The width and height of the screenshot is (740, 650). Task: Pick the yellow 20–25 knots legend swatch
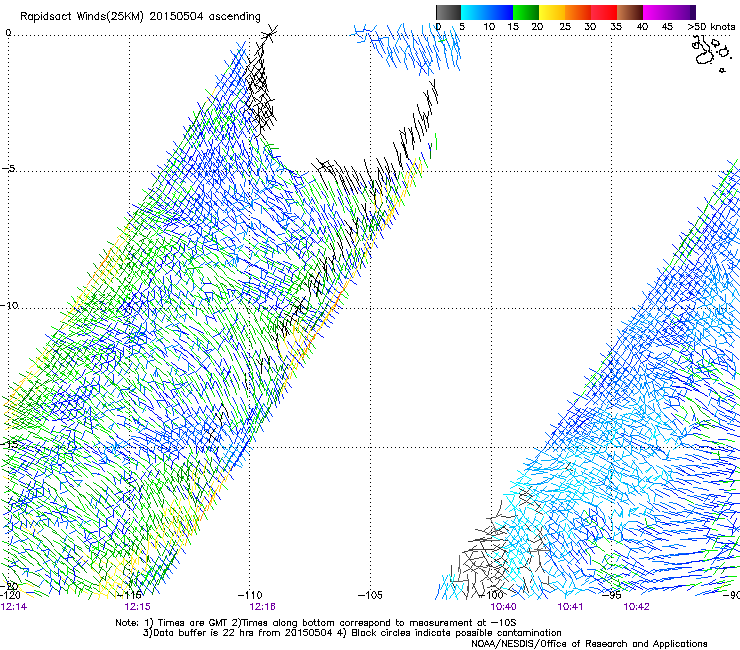point(552,12)
